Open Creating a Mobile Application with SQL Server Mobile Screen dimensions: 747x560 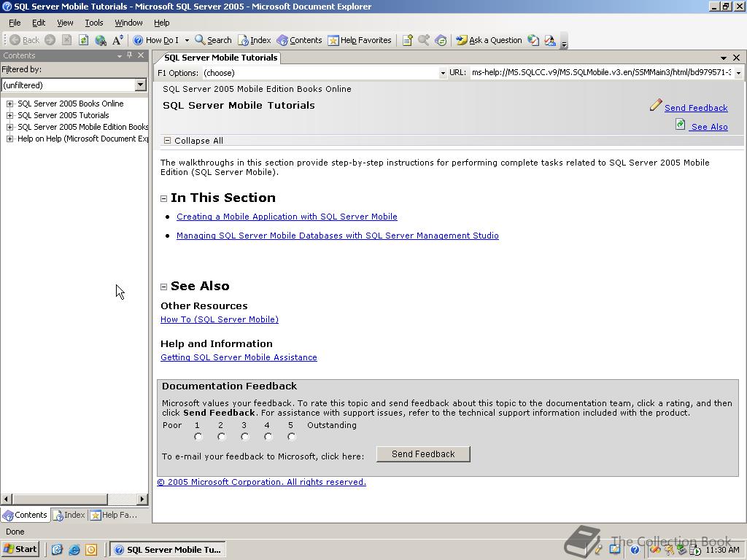tap(287, 216)
